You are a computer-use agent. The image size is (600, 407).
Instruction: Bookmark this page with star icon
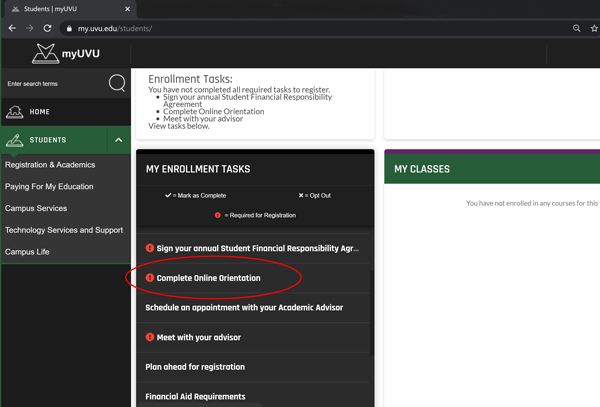(x=595, y=29)
